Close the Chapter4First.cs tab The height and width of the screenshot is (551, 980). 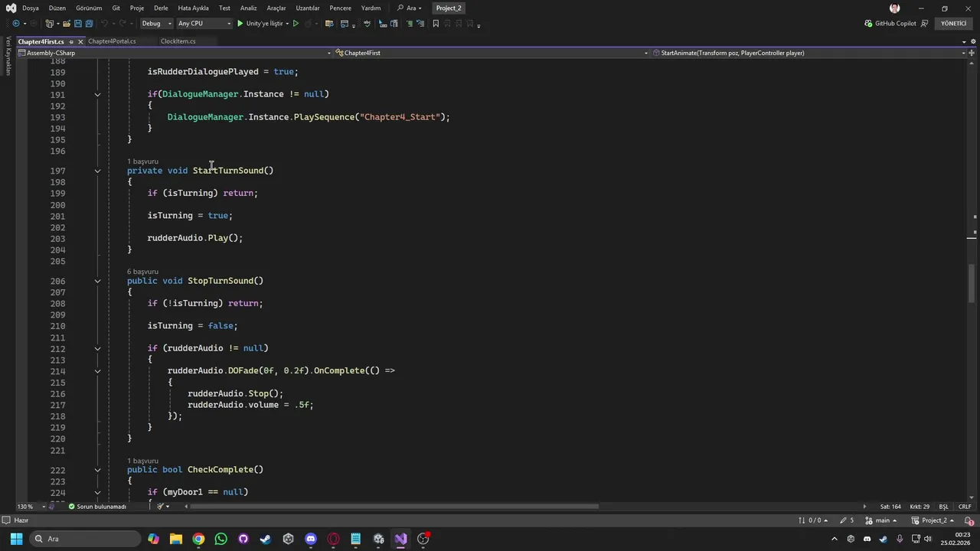pyautogui.click(x=81, y=41)
